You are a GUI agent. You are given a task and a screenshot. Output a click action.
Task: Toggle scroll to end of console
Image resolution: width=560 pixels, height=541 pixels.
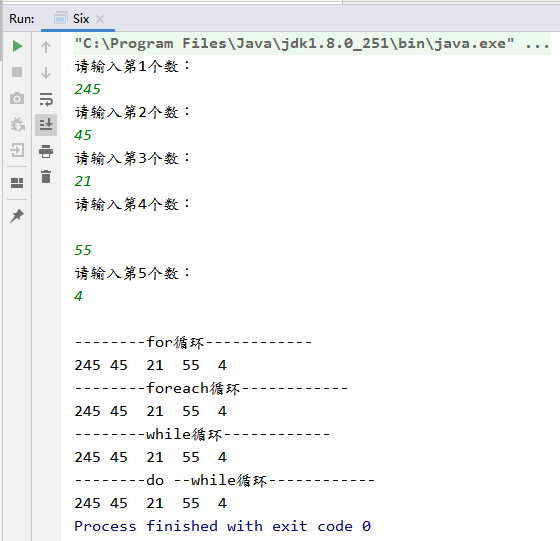46,125
